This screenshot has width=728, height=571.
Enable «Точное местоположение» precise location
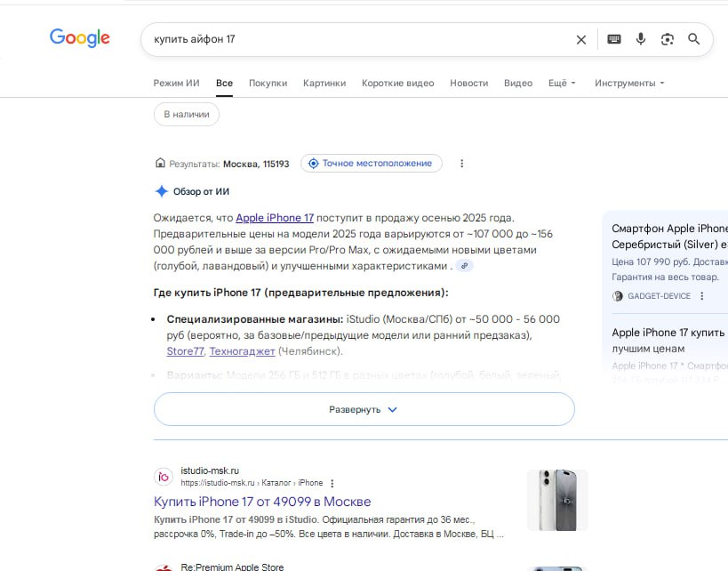click(x=372, y=164)
